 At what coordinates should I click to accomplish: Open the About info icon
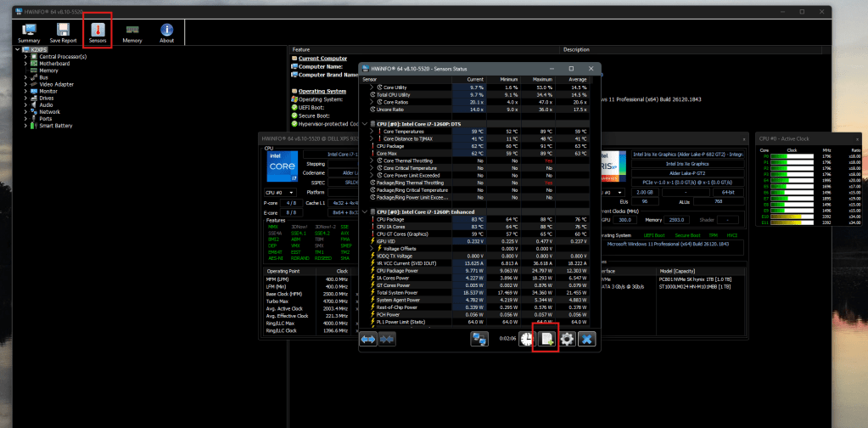[167, 31]
